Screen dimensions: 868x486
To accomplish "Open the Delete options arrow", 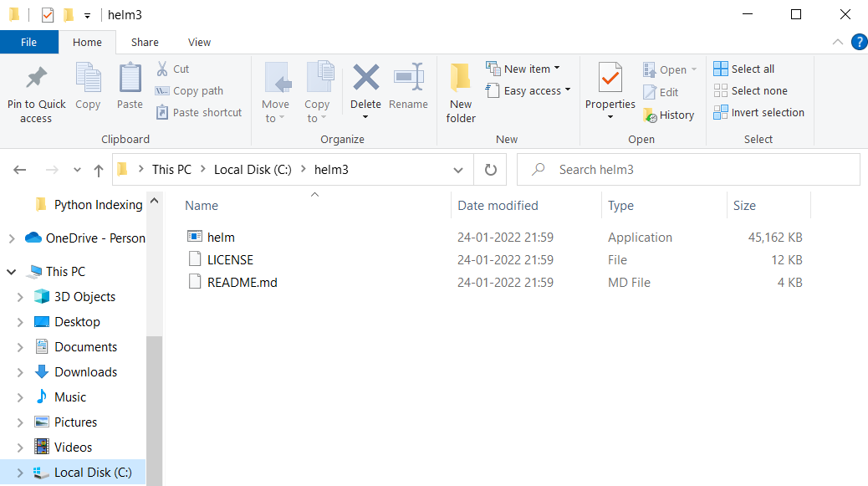I will tap(365, 117).
